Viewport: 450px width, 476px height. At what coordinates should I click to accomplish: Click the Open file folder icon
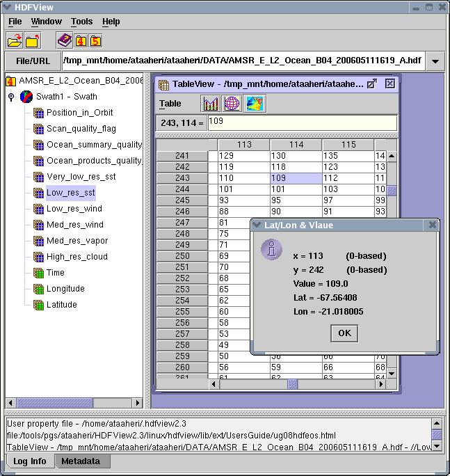coord(15,40)
